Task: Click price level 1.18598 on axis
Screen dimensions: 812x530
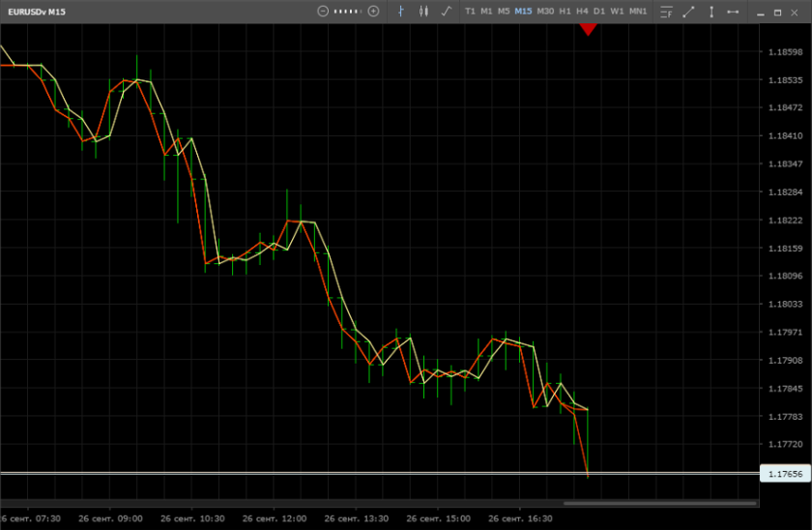Action: click(785, 52)
